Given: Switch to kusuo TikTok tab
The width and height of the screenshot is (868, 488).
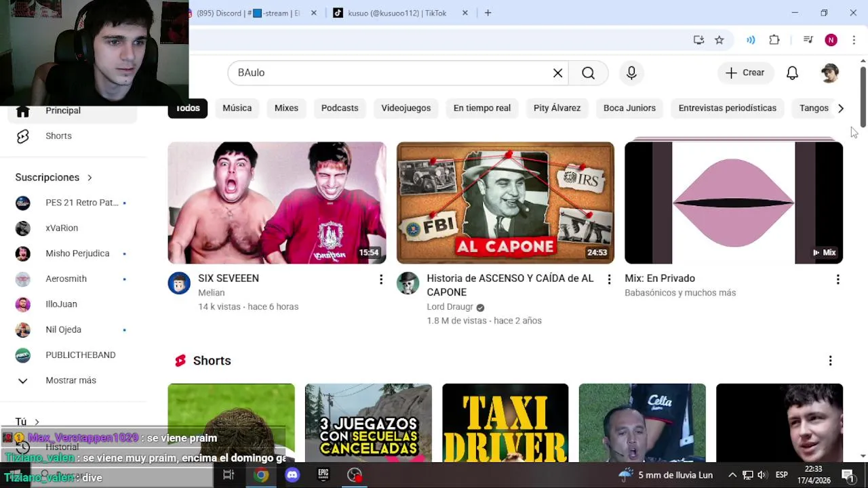Looking at the screenshot, I should click(401, 13).
